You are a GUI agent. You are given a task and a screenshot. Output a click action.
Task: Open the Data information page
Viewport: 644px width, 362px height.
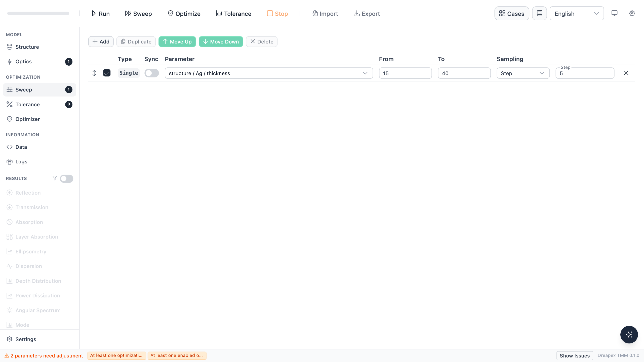pos(39,147)
